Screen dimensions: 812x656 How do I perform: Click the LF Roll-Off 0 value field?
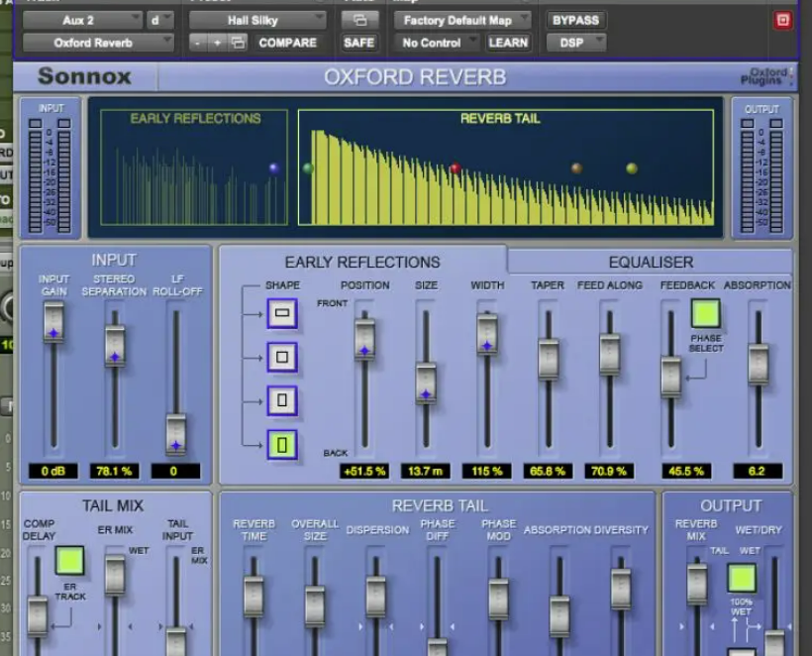click(x=175, y=471)
